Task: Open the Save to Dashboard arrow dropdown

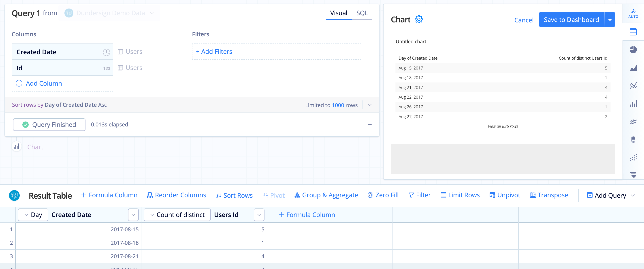Action: tap(610, 20)
